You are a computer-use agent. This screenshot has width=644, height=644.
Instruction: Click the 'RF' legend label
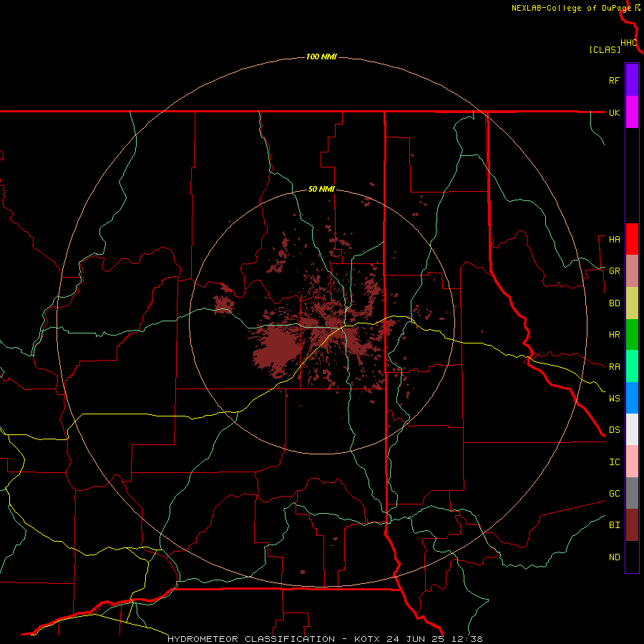614,80
